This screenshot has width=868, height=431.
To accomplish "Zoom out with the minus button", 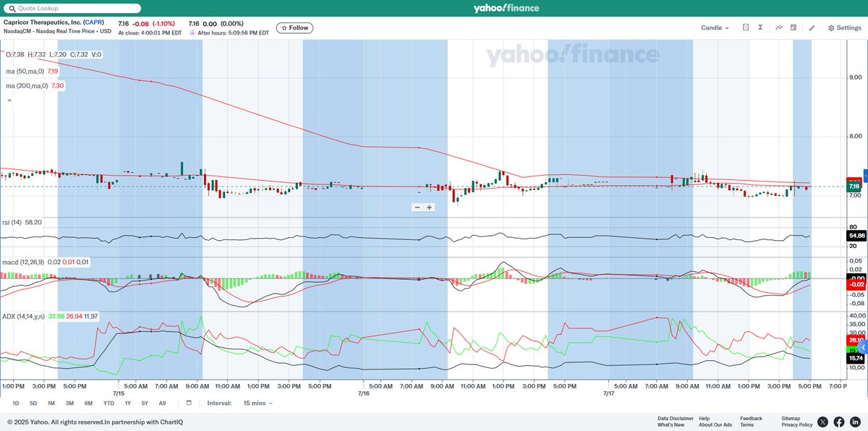I will (x=417, y=208).
